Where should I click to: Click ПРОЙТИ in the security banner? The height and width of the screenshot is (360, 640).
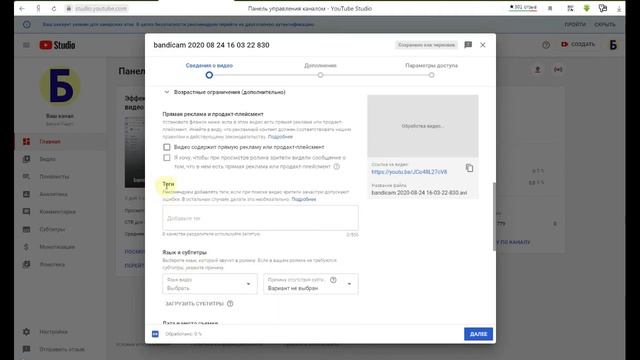point(575,24)
